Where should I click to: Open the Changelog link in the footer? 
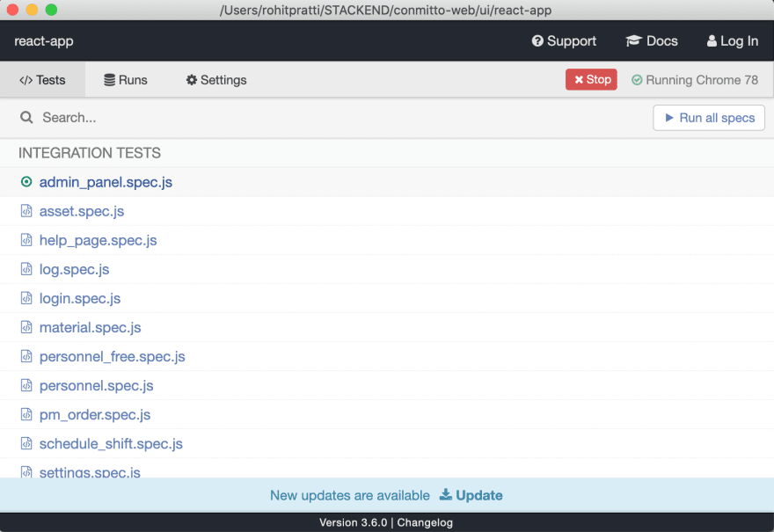pyautogui.click(x=425, y=522)
